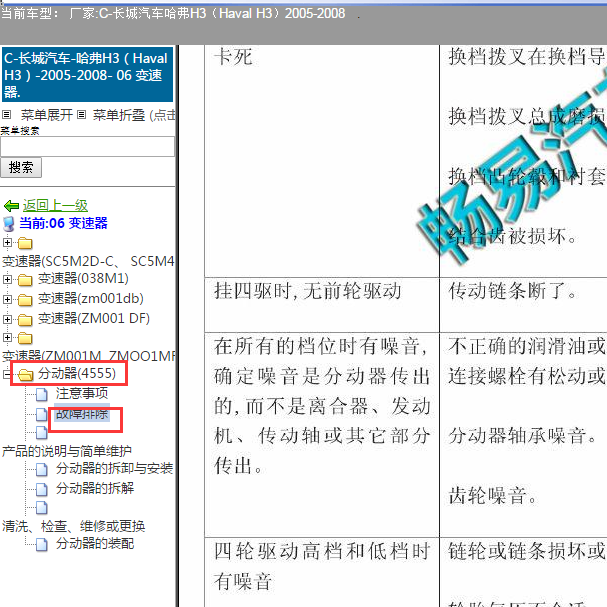Click folder icon of 变速器(038M1)
Viewport: 607px width, 607px height.
(x=25, y=280)
